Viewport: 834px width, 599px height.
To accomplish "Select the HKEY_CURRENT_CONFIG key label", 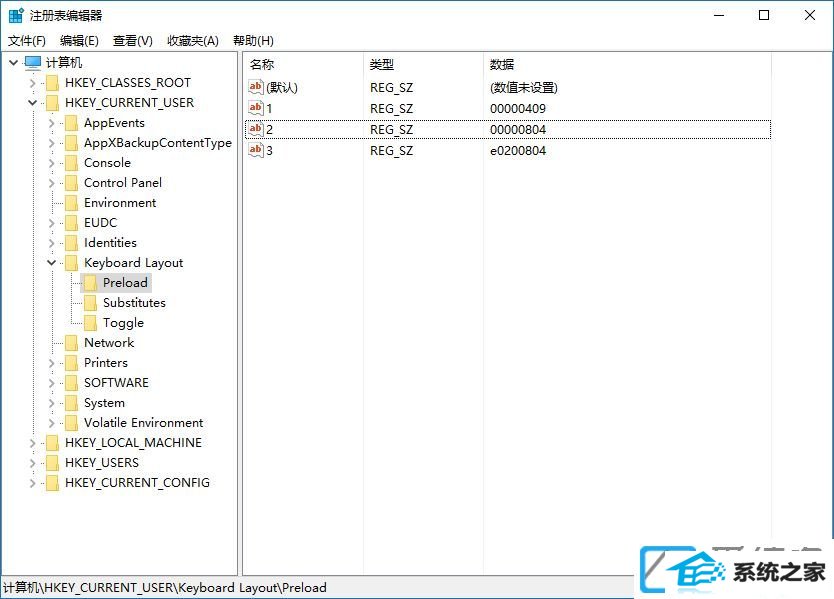I will pos(137,483).
